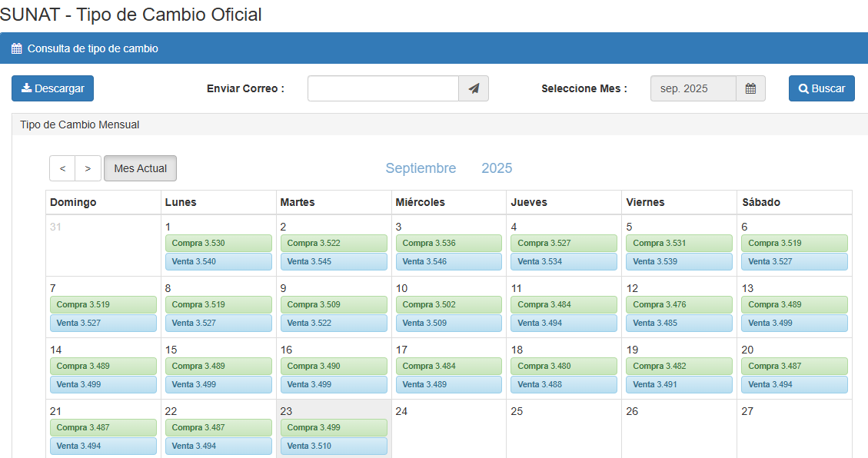This screenshot has width=868, height=458.
Task: Select Venta 3.546 on day 3
Action: point(449,261)
